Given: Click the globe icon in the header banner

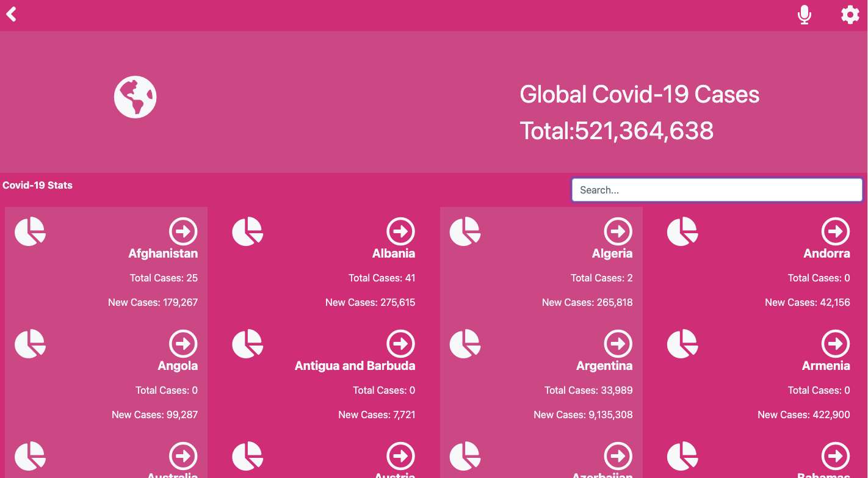Looking at the screenshot, I should coord(135,96).
